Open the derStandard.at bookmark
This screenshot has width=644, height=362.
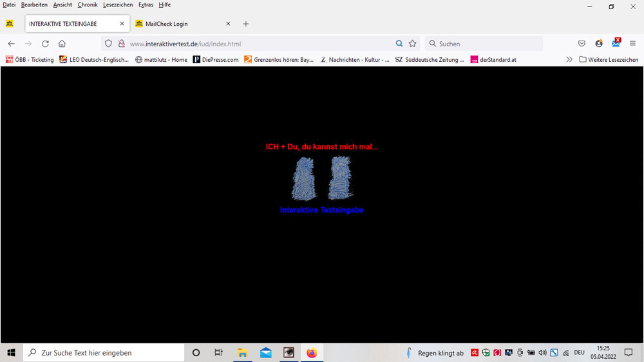click(x=493, y=60)
